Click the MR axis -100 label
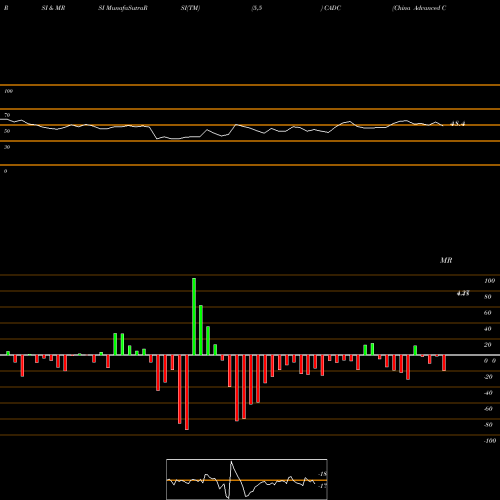500x500 pixels. 490,441
